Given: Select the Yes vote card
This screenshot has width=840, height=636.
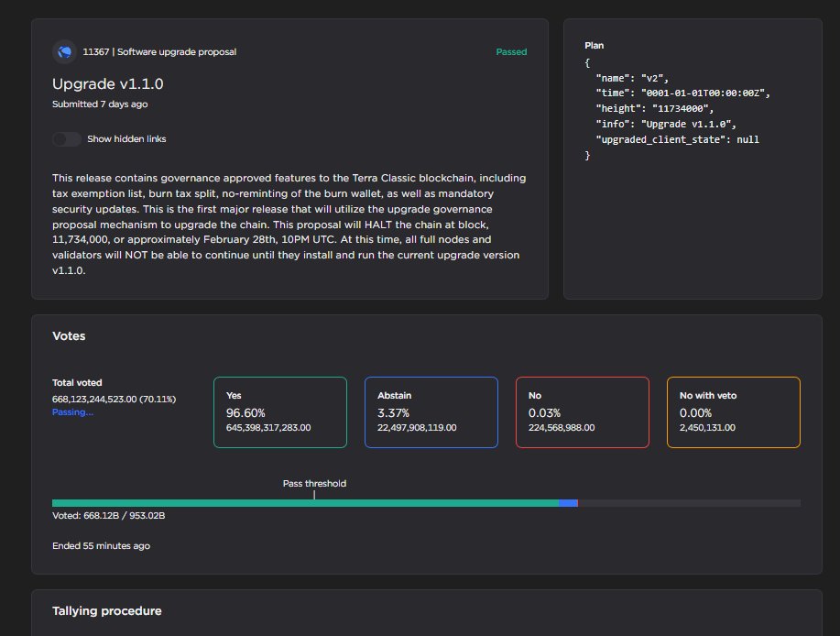Looking at the screenshot, I should point(280,412).
